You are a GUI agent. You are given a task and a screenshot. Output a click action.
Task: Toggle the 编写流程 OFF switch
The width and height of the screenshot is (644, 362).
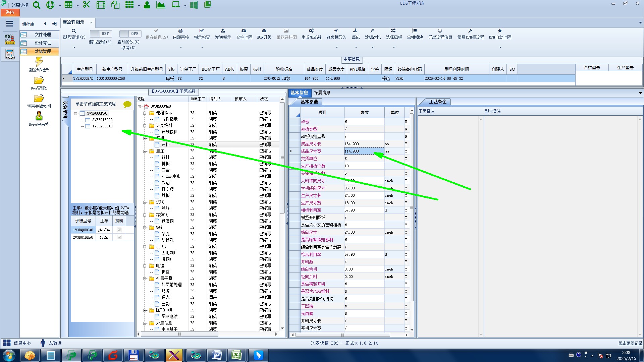[x=100, y=34]
